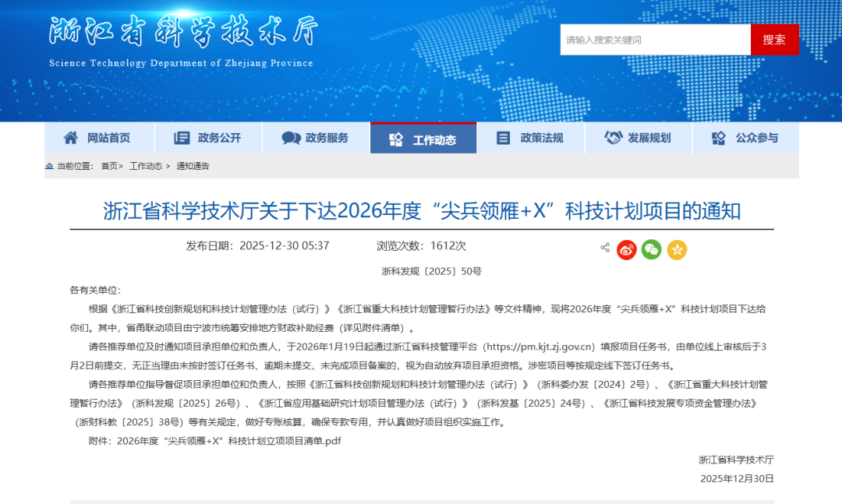
Task: Click the document icon beside 政务公开
Action: coord(181,137)
